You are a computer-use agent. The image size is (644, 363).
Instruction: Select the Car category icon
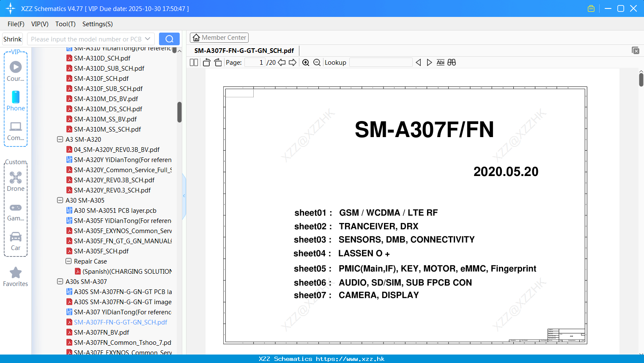pyautogui.click(x=16, y=241)
